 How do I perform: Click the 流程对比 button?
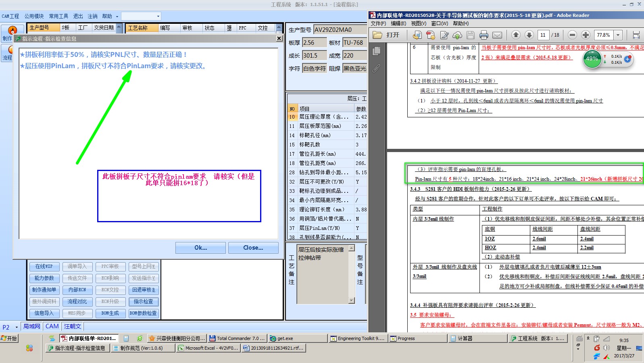pos(77,302)
